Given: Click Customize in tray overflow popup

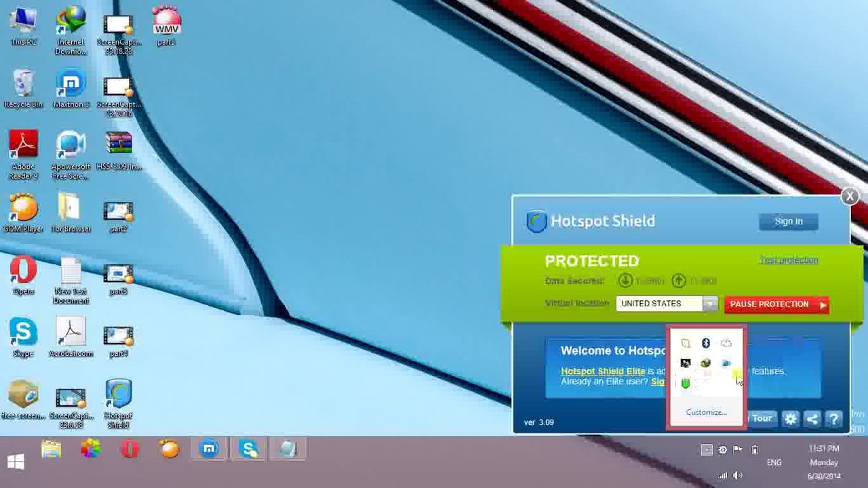Looking at the screenshot, I should 706,412.
